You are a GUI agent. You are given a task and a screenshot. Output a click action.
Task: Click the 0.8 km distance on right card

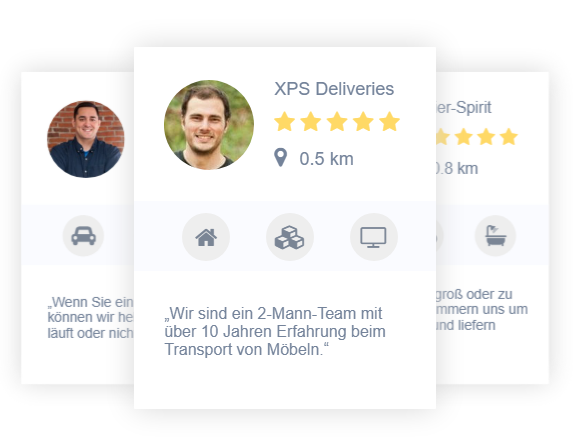457,168
